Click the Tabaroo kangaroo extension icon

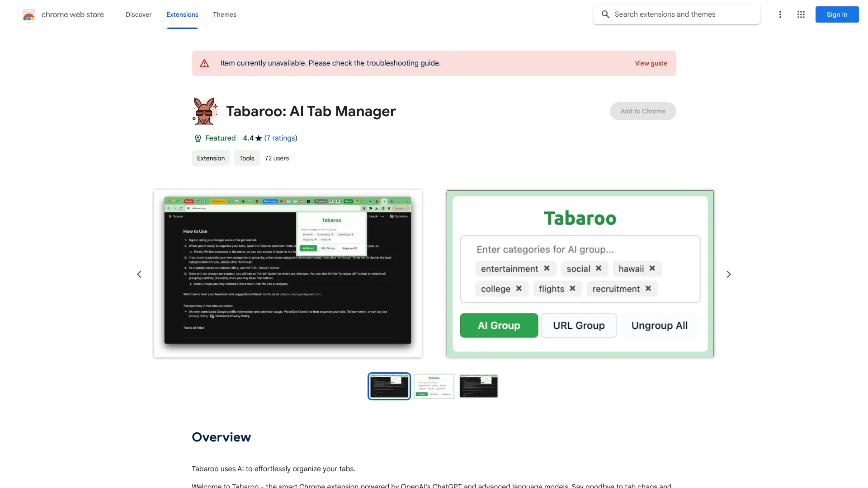tap(205, 111)
